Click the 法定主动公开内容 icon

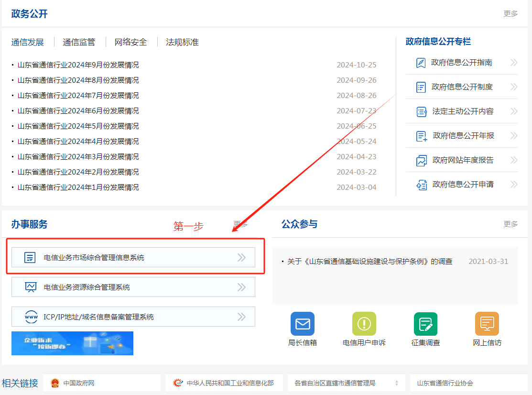(x=421, y=111)
